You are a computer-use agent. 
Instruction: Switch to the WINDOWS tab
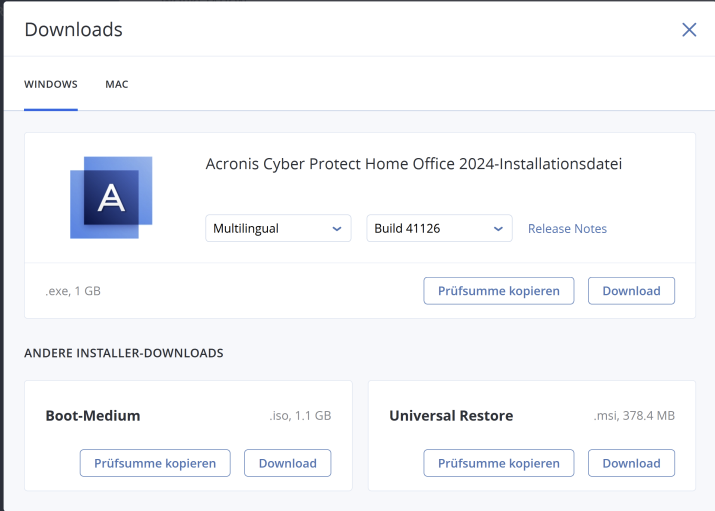tap(51, 84)
